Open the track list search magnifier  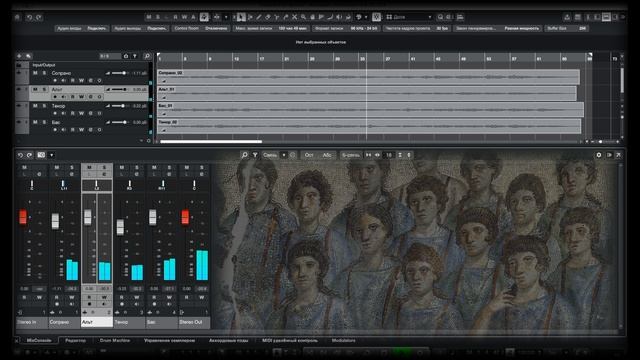tap(147, 56)
